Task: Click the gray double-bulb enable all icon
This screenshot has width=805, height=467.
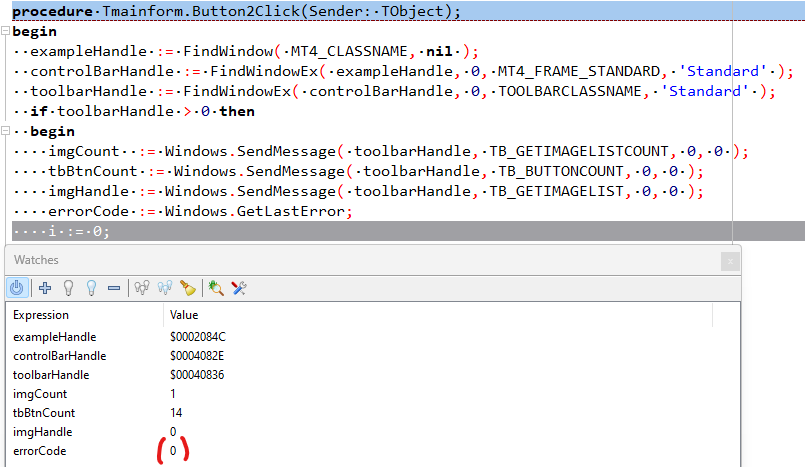Action: point(142,288)
